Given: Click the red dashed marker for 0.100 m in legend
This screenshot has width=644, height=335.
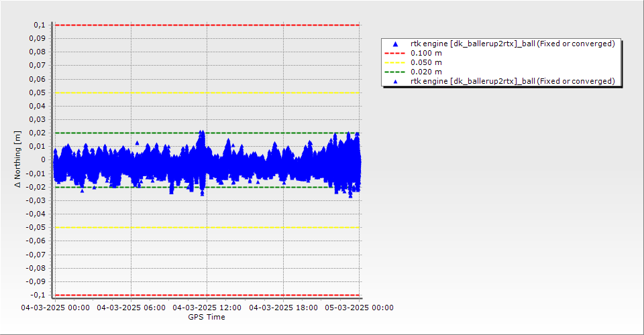Looking at the screenshot, I should point(394,53).
